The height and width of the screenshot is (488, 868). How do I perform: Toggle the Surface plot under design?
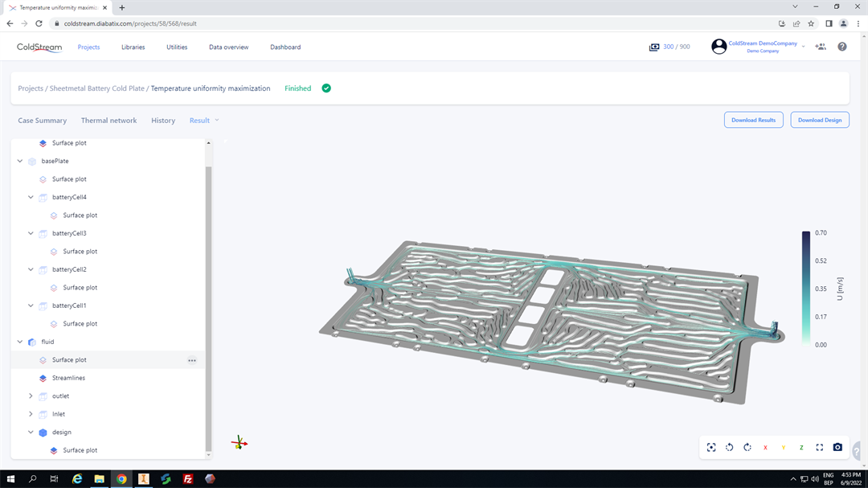point(80,450)
